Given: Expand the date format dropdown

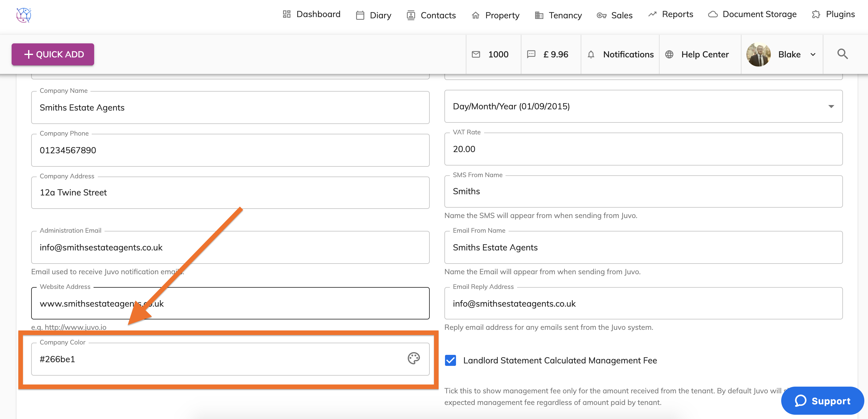Looking at the screenshot, I should [831, 107].
